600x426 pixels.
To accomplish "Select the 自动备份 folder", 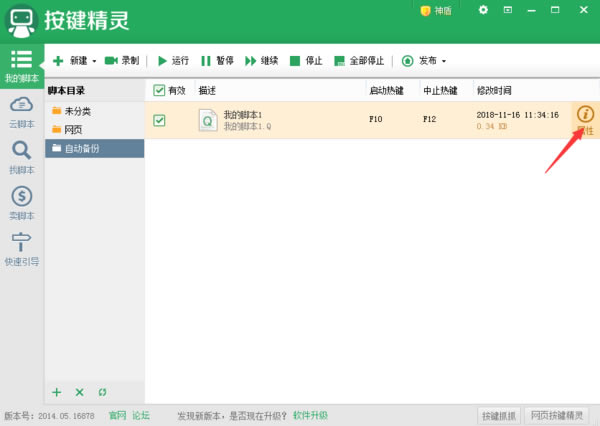I will point(94,148).
